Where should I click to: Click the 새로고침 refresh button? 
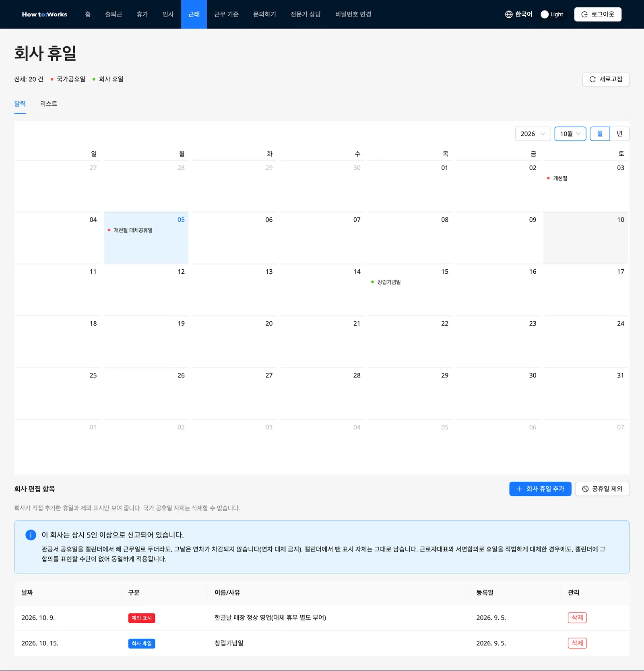[606, 79]
